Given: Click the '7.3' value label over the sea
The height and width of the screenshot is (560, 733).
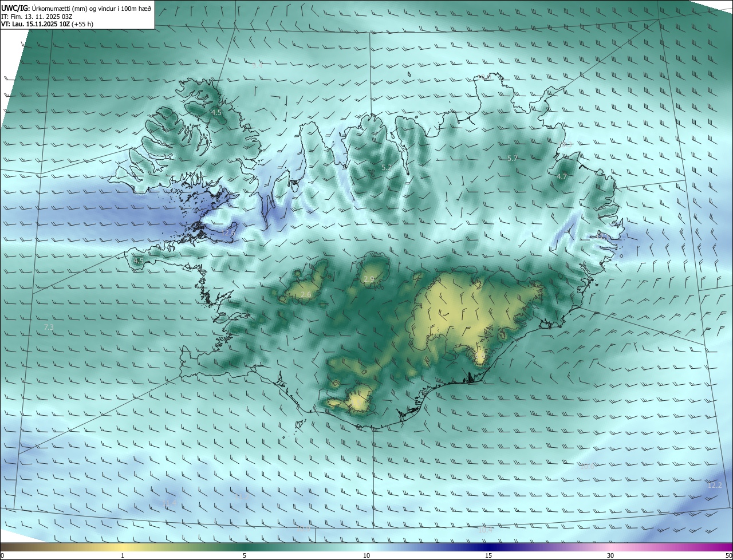Looking at the screenshot, I should [49, 328].
